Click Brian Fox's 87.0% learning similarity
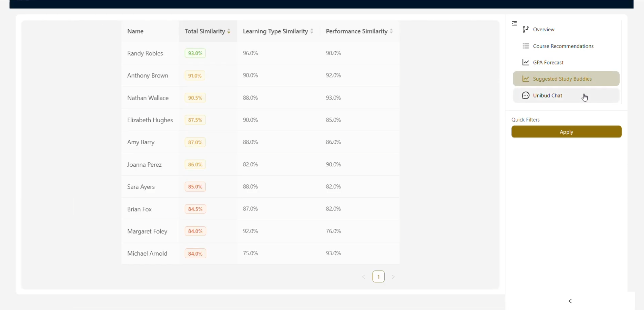 [250, 209]
